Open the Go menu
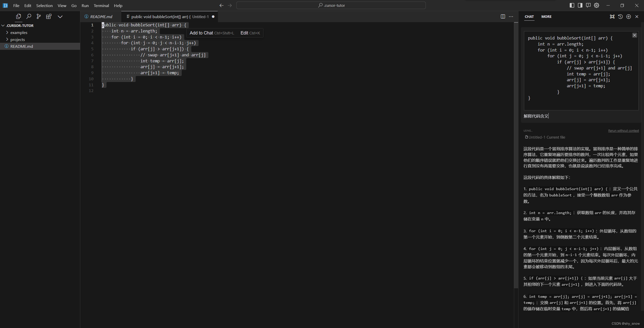 [x=74, y=5]
